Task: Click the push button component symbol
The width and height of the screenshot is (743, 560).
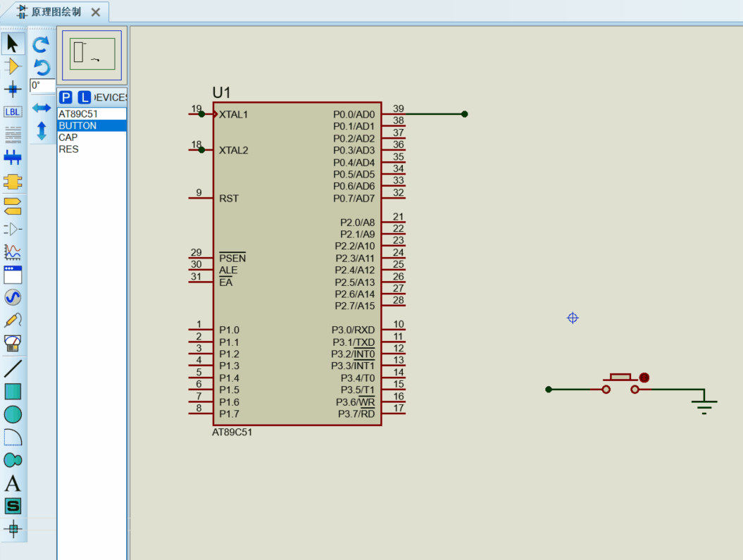Action: 620,384
